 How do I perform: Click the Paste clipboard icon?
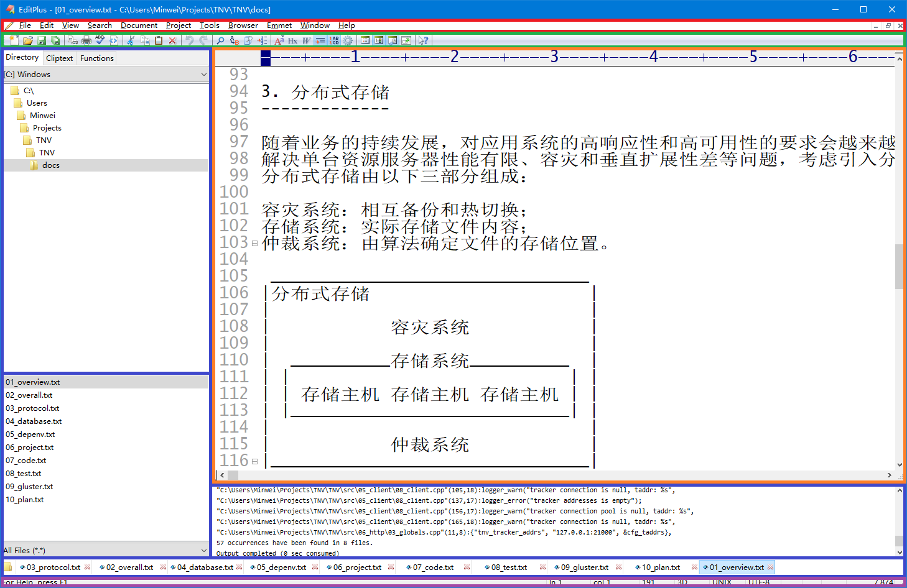pyautogui.click(x=159, y=40)
